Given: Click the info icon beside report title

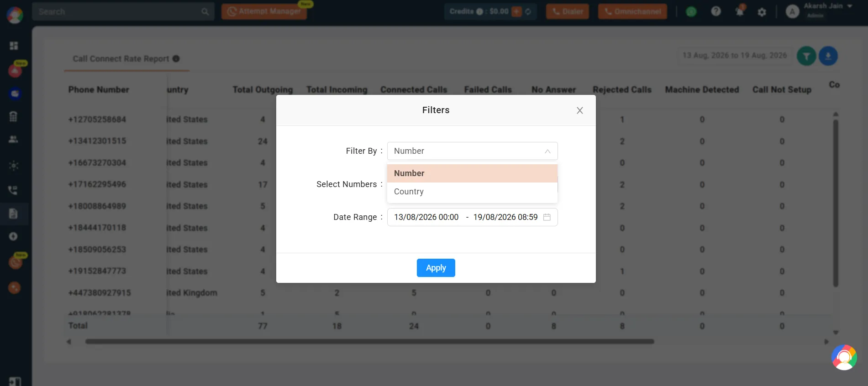Looking at the screenshot, I should 176,59.
